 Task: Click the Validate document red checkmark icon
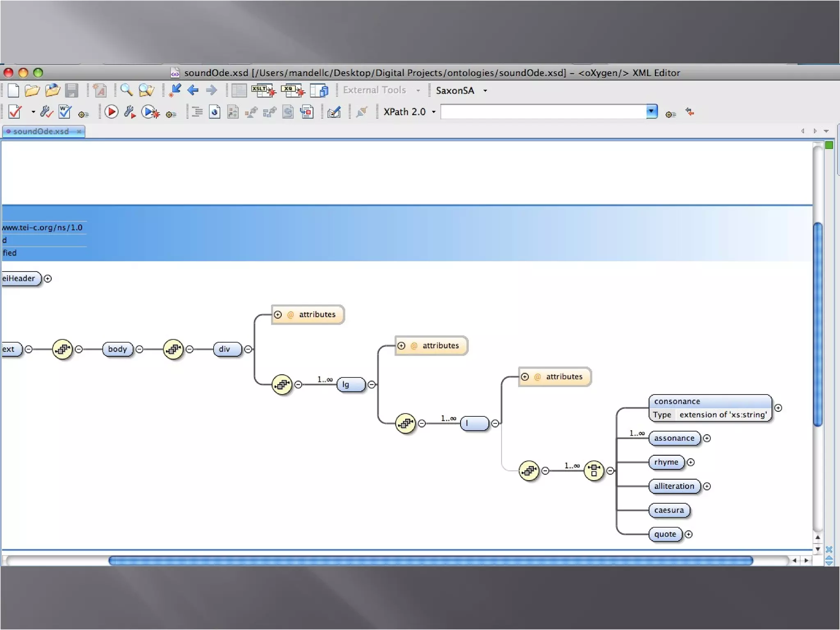pos(15,112)
